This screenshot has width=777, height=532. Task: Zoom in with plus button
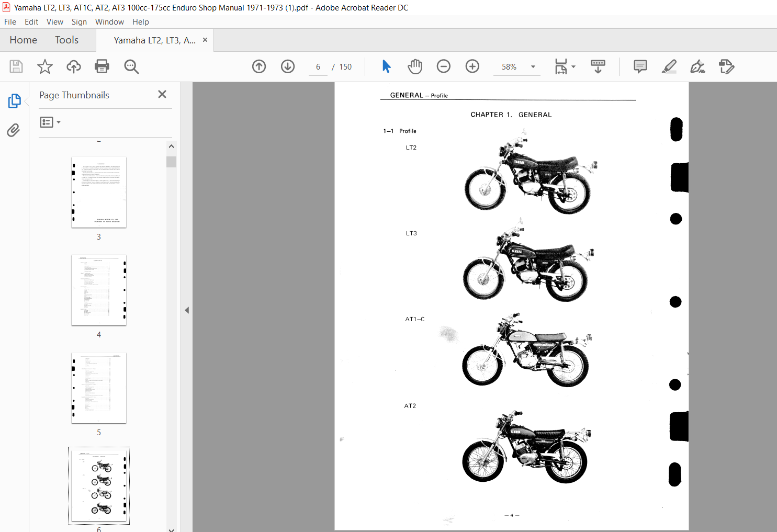pyautogui.click(x=472, y=66)
